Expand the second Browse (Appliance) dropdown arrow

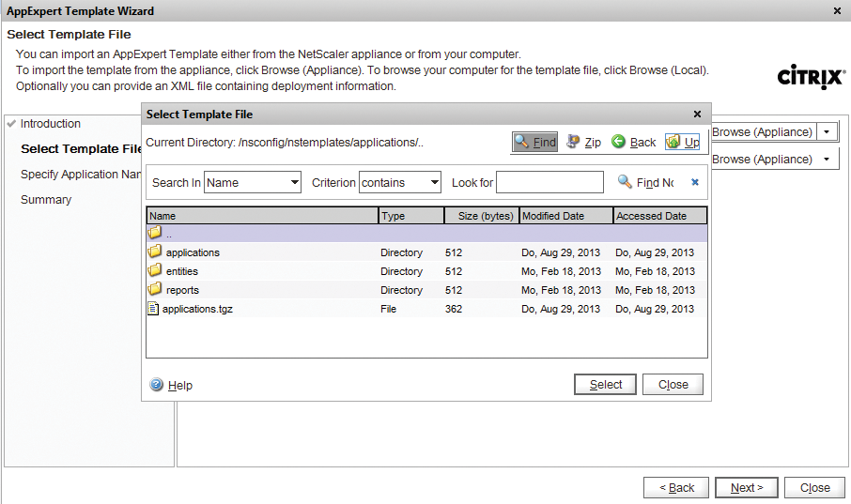coord(827,159)
